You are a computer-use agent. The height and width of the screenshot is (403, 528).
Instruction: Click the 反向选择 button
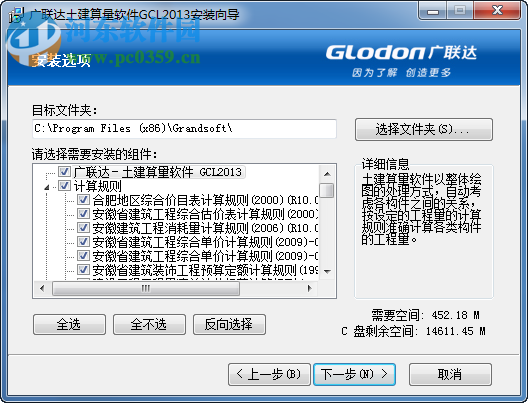click(229, 325)
